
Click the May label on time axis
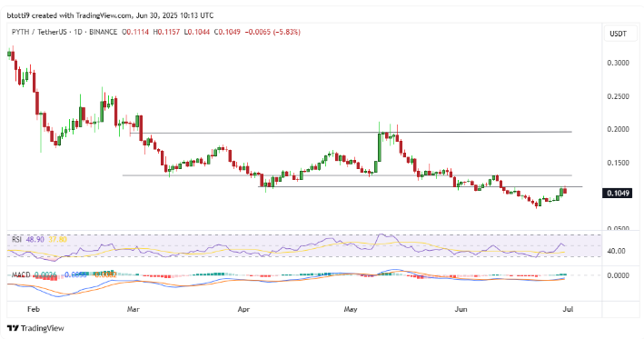point(351,309)
